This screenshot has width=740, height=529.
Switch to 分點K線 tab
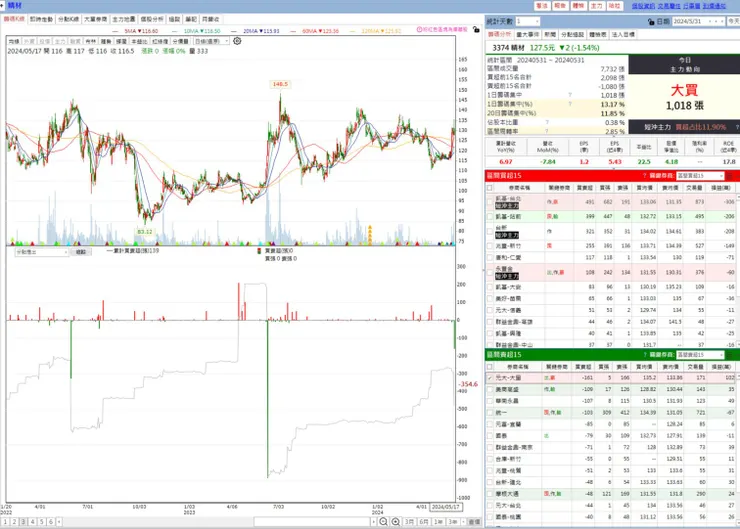pyautogui.click(x=68, y=19)
